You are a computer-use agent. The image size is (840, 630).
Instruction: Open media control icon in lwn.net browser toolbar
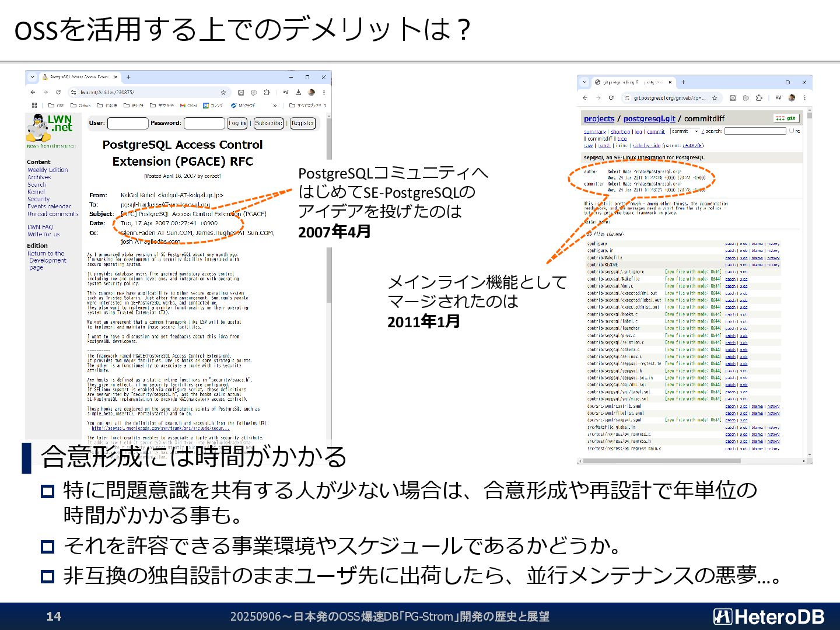tap(285, 92)
